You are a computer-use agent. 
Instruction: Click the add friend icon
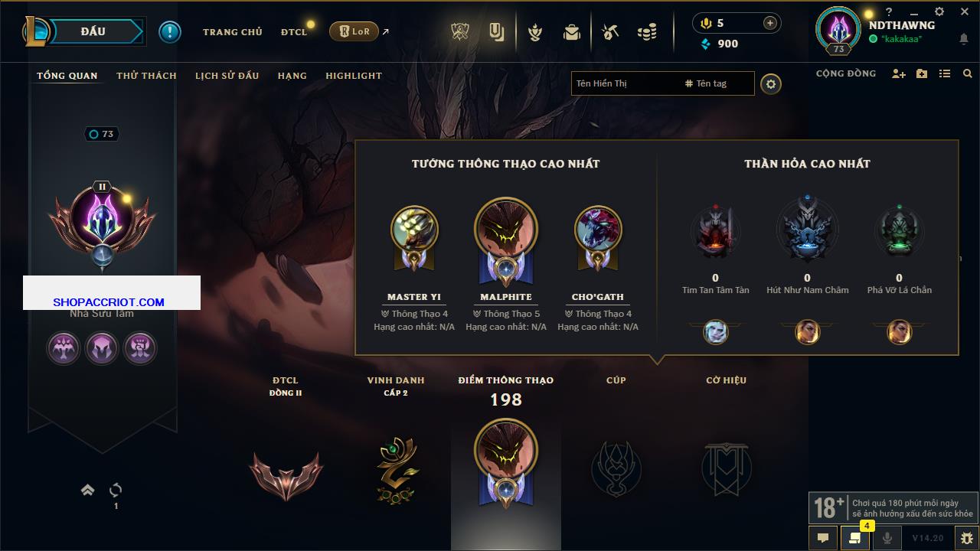point(898,73)
